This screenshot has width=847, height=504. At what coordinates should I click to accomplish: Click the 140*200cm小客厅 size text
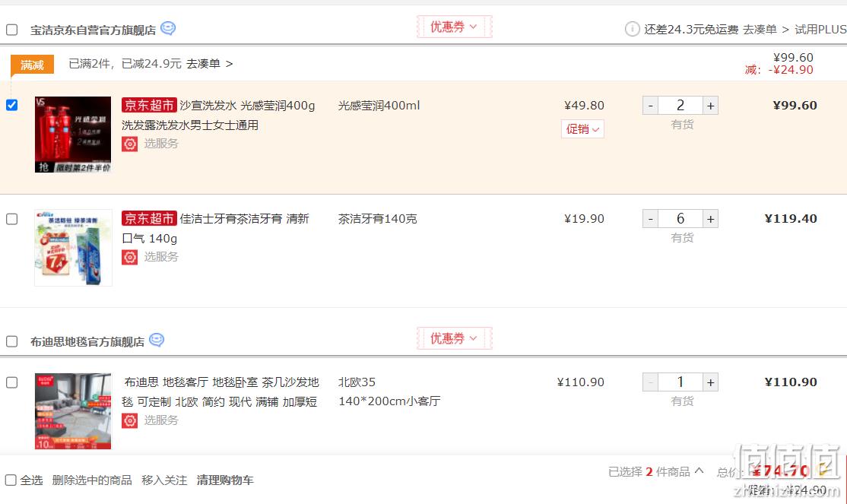(389, 401)
